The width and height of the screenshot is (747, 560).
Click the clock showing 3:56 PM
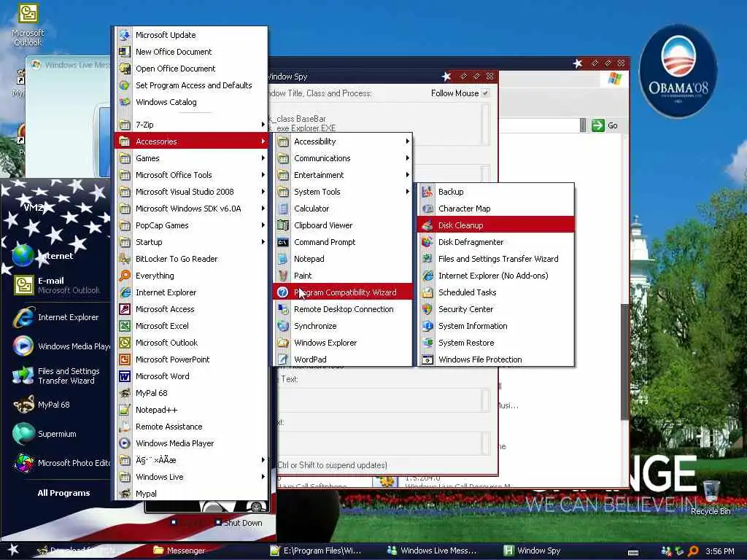coord(719,551)
